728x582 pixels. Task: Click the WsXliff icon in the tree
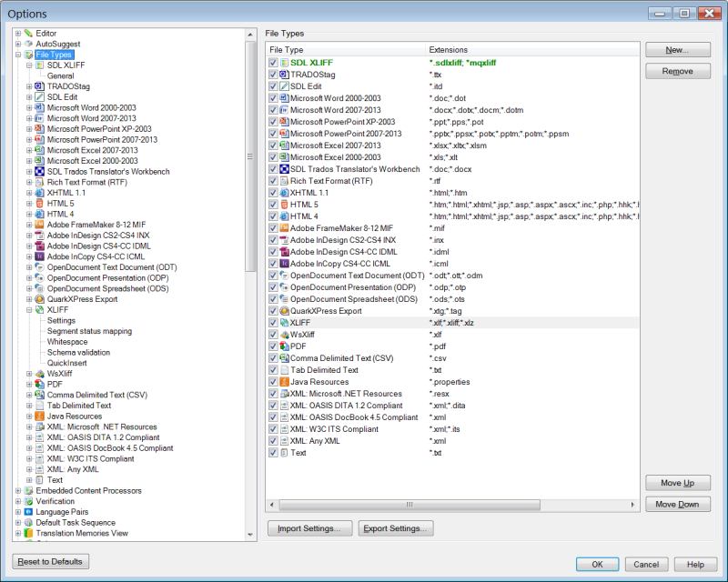coord(40,374)
